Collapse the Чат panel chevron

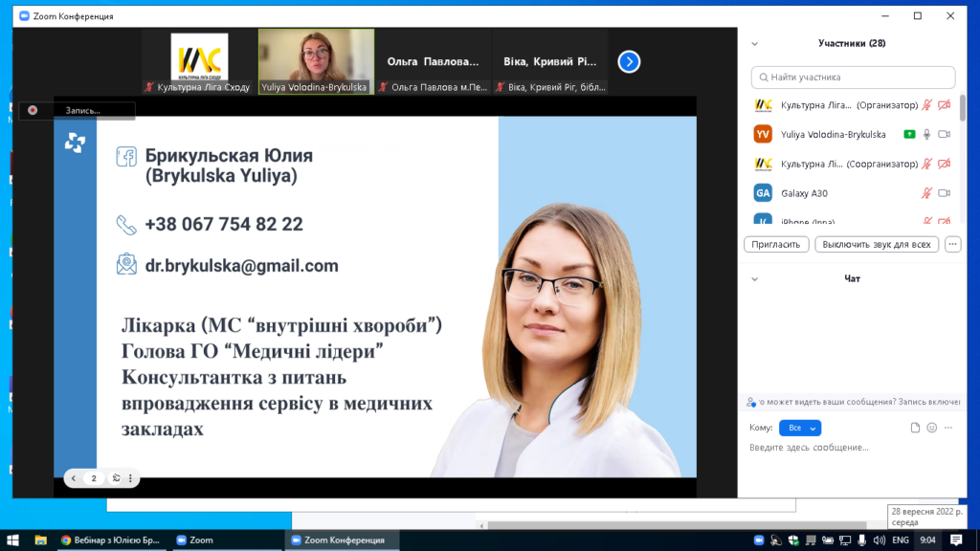tap(754, 279)
